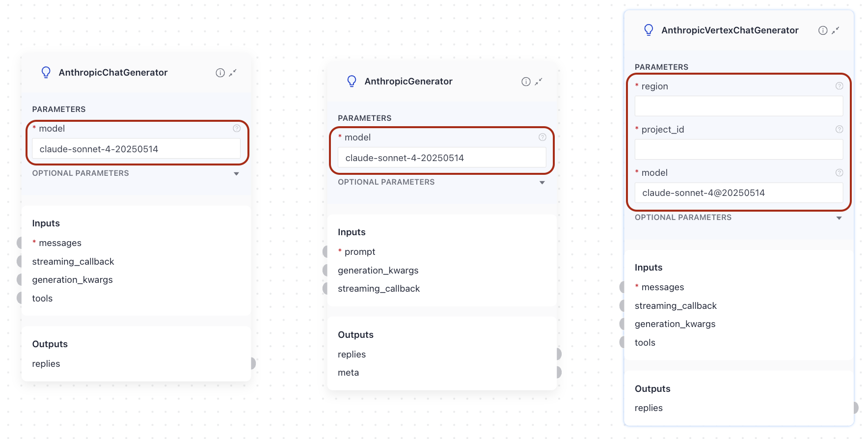The width and height of the screenshot is (868, 439).
Task: Click the prompt input connector on AnthropicGenerator
Action: tap(325, 252)
